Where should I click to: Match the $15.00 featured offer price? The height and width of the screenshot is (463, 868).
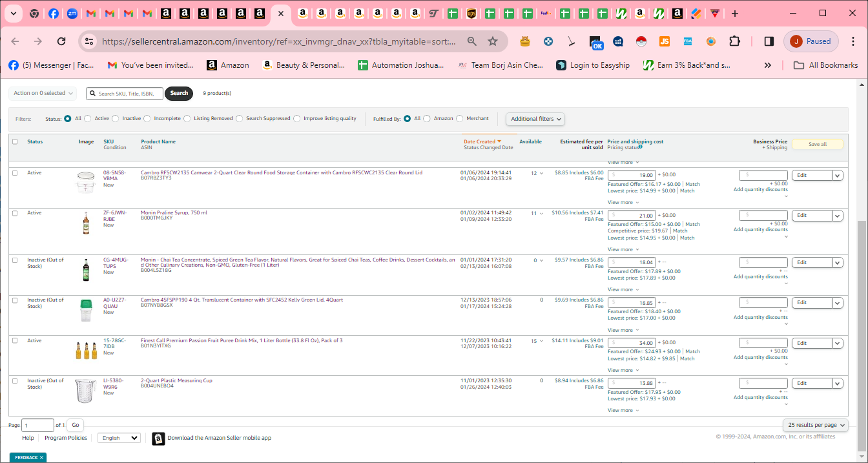(692, 224)
